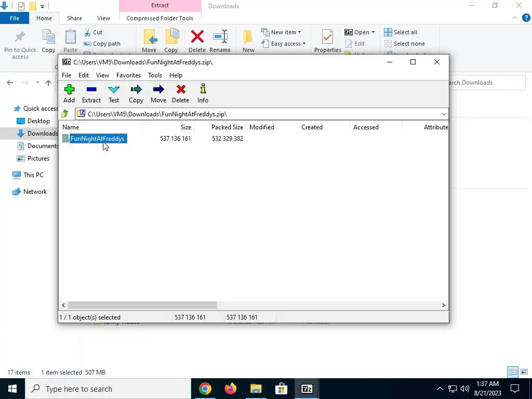Select Pictures in navigation pane
The image size is (532, 399).
33,158
